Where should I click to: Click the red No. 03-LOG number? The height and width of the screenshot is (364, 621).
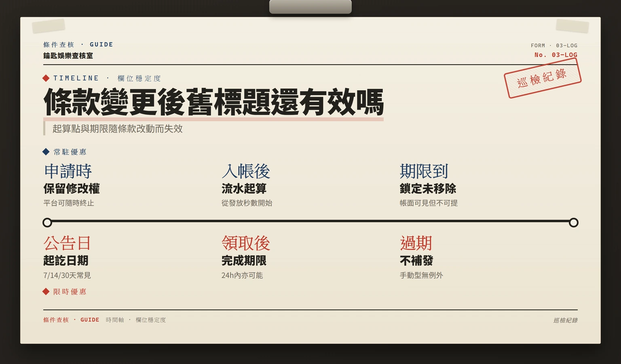pyautogui.click(x=556, y=55)
